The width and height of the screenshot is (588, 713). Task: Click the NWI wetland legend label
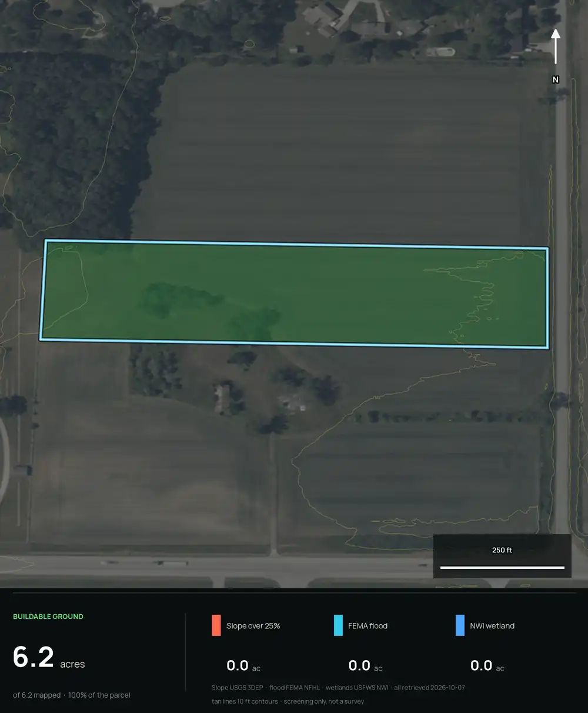point(492,626)
